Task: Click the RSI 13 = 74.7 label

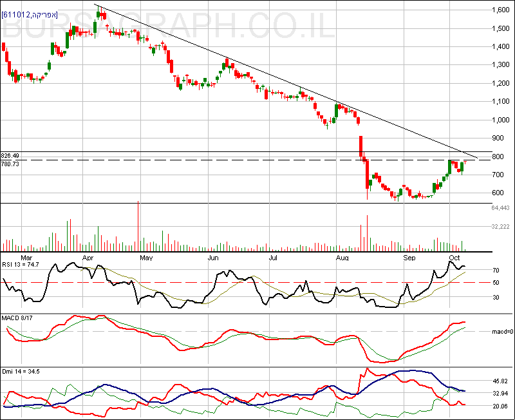Action: click(x=21, y=265)
